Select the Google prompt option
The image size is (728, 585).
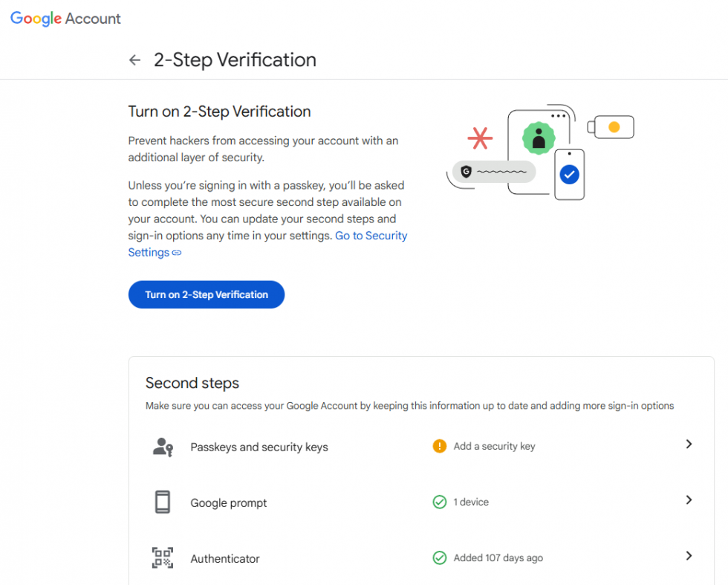coord(228,503)
